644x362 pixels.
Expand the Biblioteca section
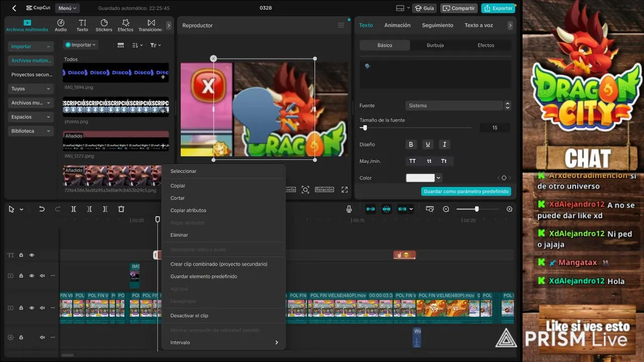(x=31, y=131)
